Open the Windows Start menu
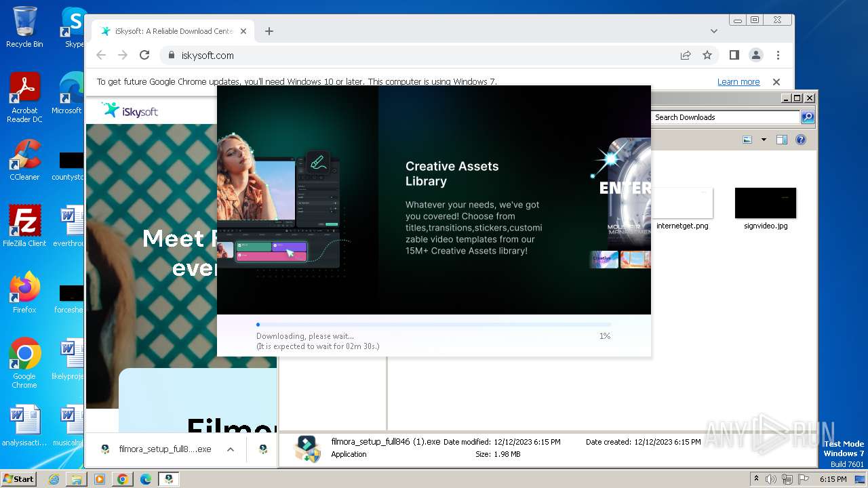Screen dimensions: 868x488 (18, 479)
